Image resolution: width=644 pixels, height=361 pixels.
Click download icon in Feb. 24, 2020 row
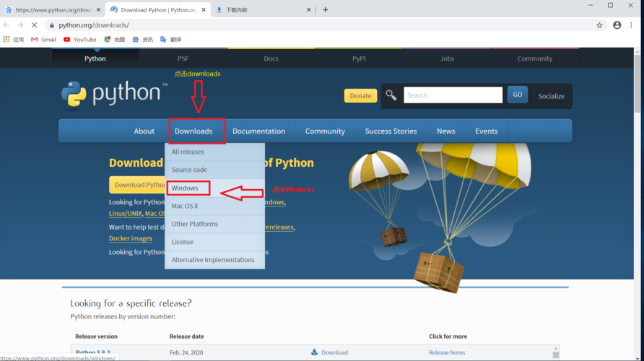pyautogui.click(x=314, y=352)
